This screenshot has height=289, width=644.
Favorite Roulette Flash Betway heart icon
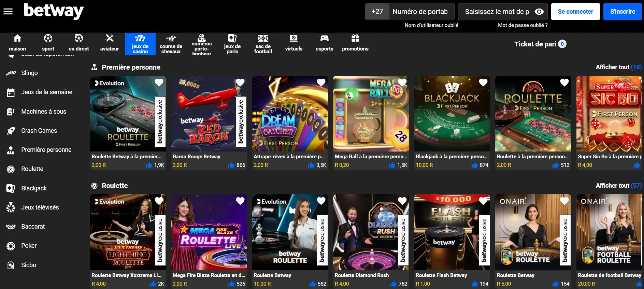click(483, 201)
